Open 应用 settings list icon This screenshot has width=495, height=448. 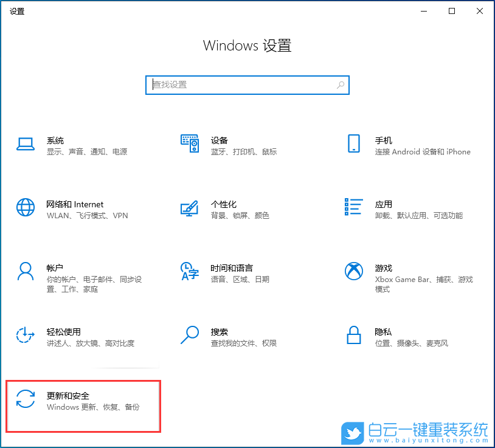[353, 207]
